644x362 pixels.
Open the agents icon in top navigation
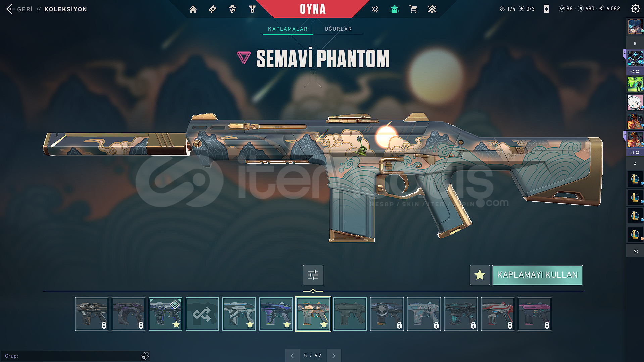click(x=232, y=9)
